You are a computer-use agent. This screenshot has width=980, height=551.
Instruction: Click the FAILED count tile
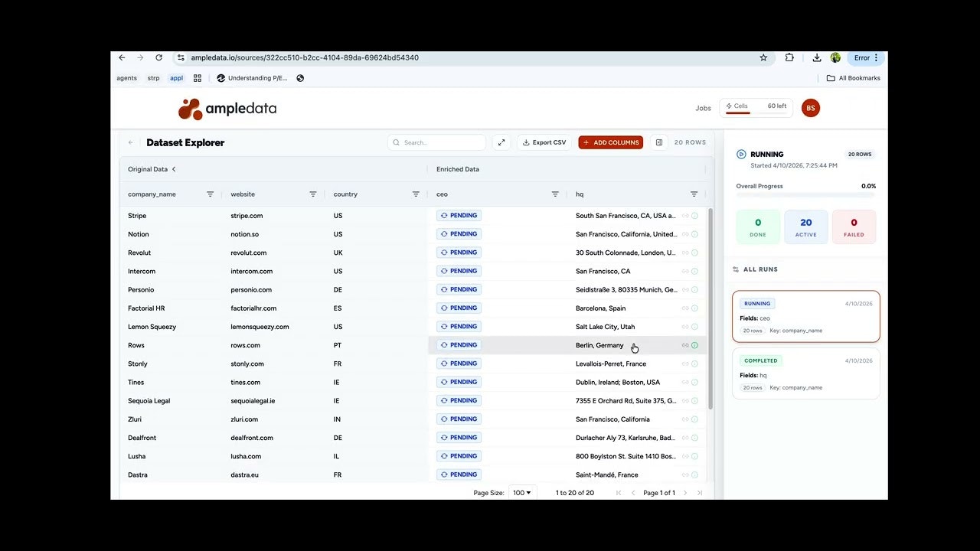[854, 227]
